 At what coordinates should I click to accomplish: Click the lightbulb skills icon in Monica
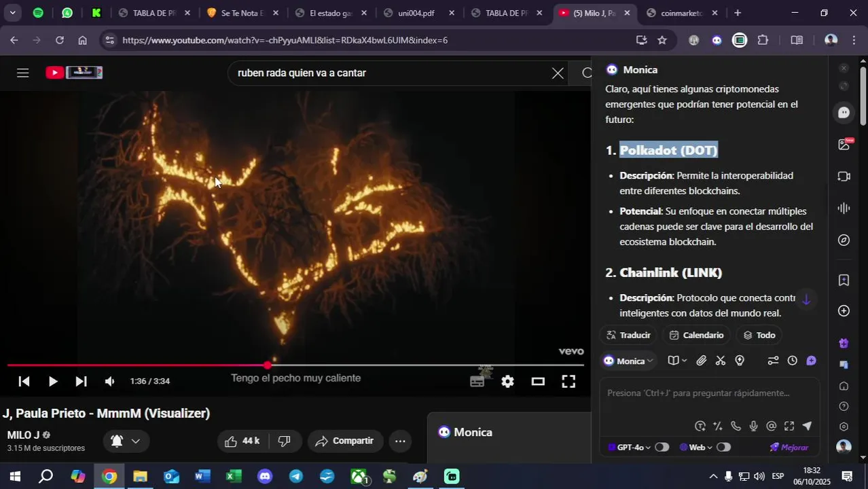pyautogui.click(x=740, y=361)
